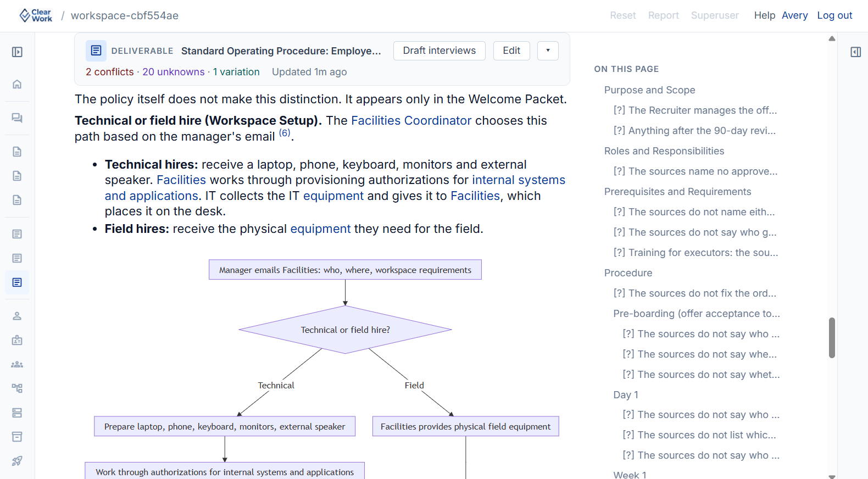The image size is (868, 479).
Task: Click the Draft interviews button
Action: (x=439, y=51)
